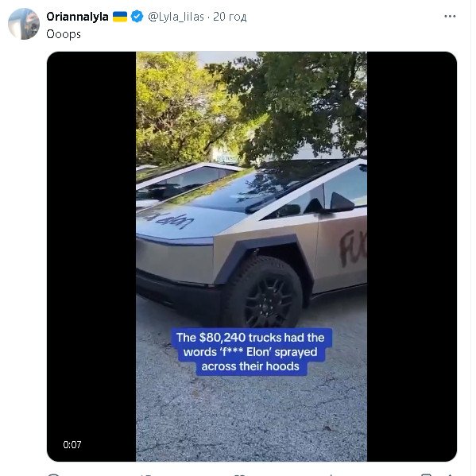Click the partially visible views stats icon
Viewport: 476px width, 476px height.
(x=331, y=474)
